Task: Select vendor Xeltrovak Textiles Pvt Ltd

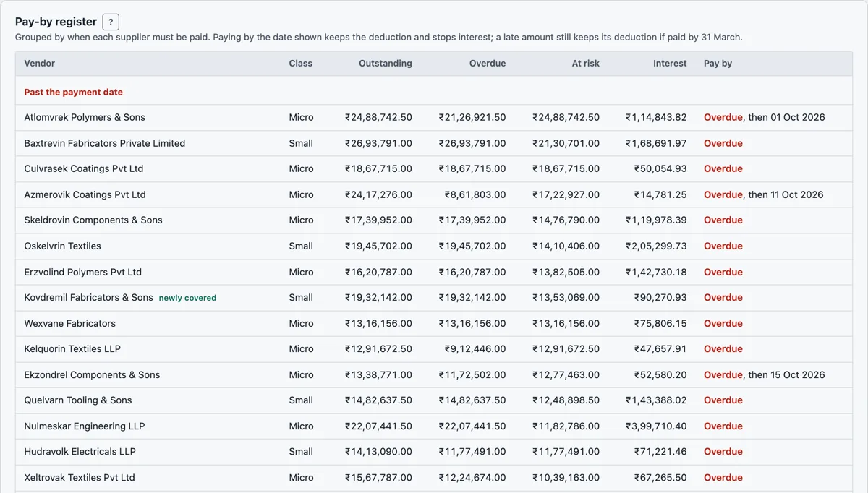Action: (80, 477)
